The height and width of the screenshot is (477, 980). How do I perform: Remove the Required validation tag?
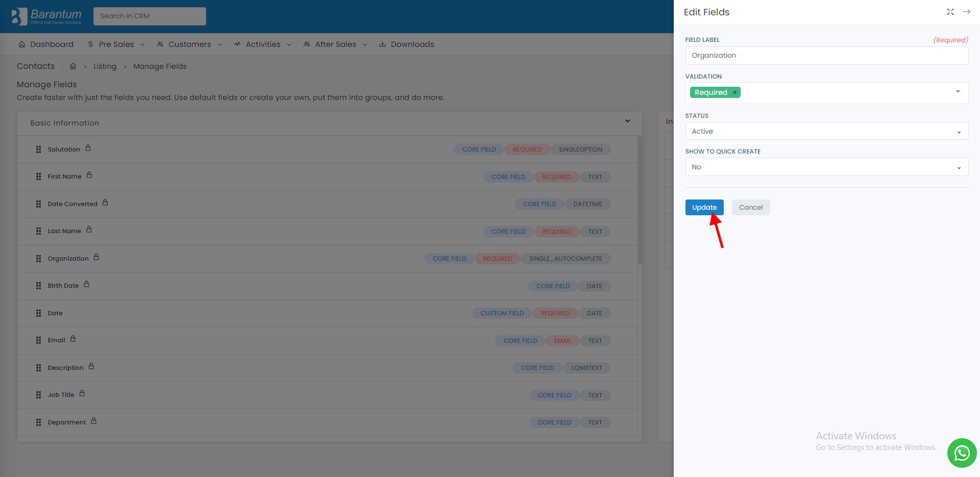point(734,92)
